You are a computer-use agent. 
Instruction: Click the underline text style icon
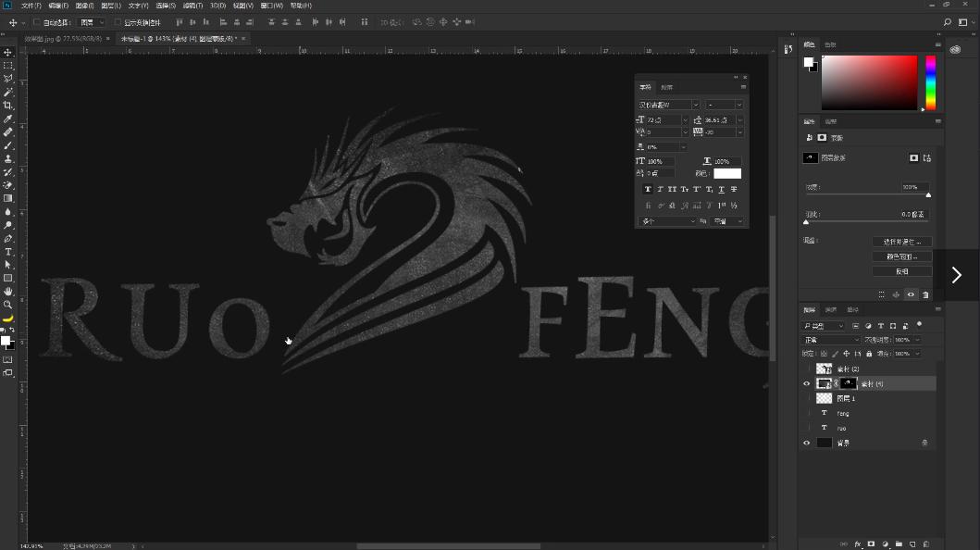pos(721,190)
